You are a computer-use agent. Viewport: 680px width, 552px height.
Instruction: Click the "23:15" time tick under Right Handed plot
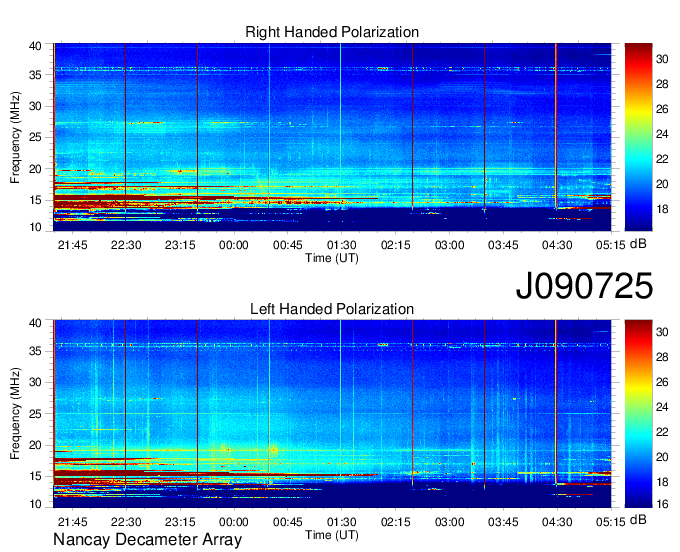(x=180, y=245)
